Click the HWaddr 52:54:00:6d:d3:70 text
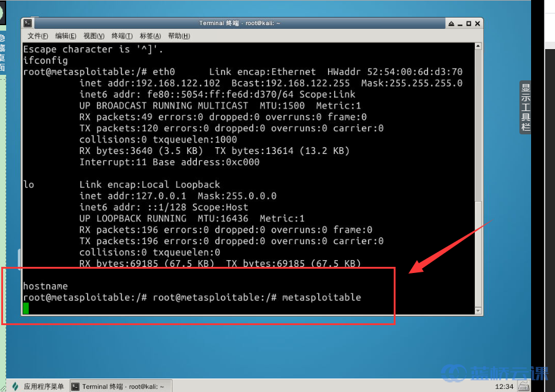Screen dimensions: 555x392 coord(395,72)
